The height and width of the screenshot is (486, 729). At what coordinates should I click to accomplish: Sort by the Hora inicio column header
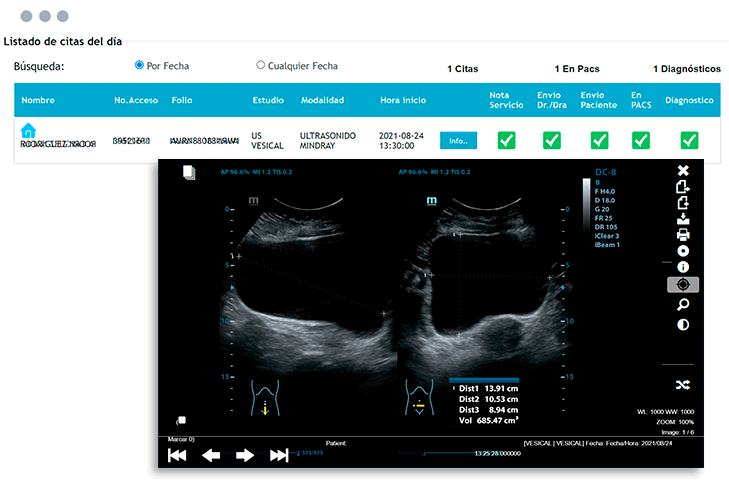coord(403,100)
